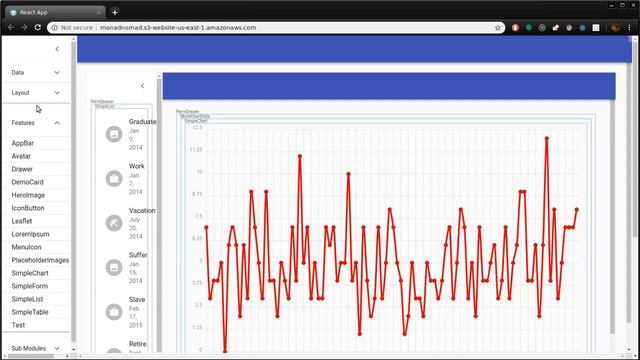This screenshot has width=640, height=360.
Task: Open the LoremIpsum feature
Action: pos(30,234)
